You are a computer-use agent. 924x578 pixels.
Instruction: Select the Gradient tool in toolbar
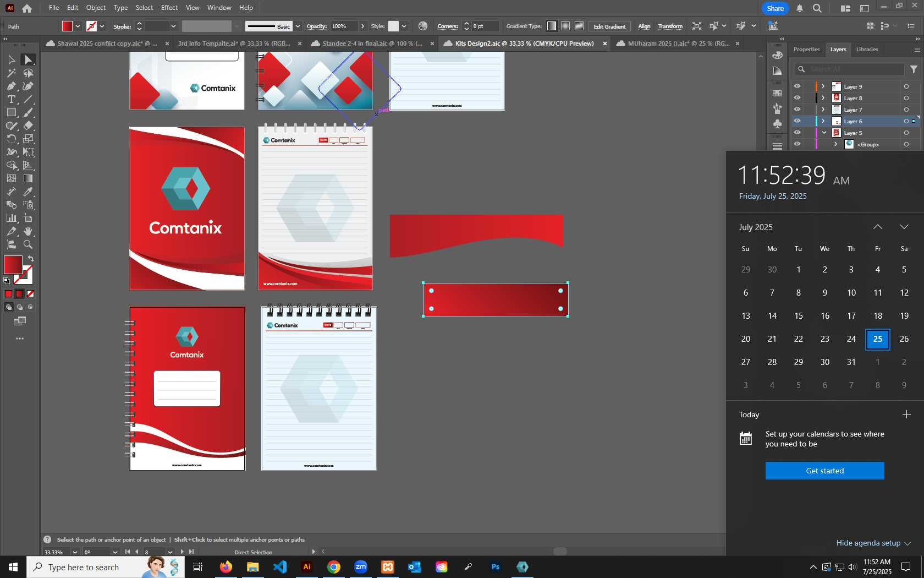coord(28,178)
